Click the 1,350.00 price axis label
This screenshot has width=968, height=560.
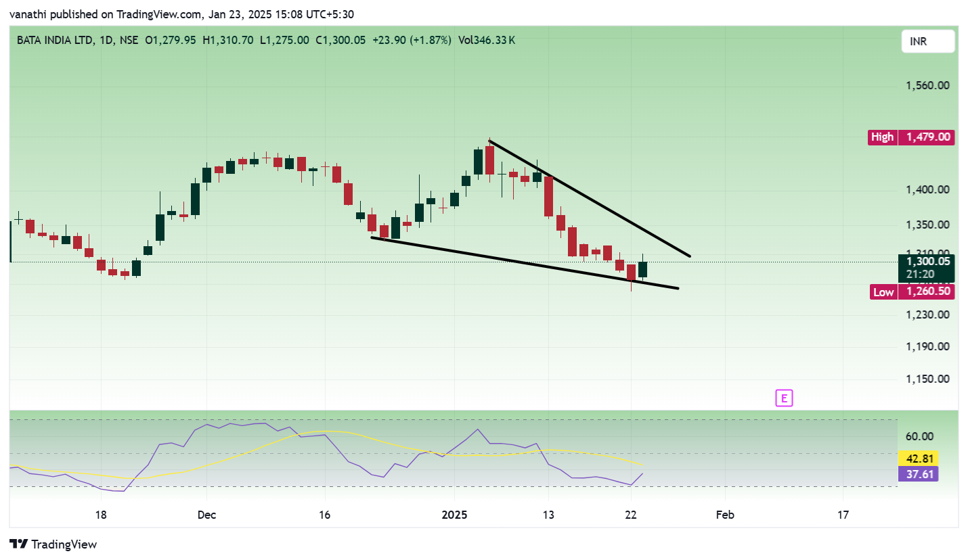click(929, 225)
